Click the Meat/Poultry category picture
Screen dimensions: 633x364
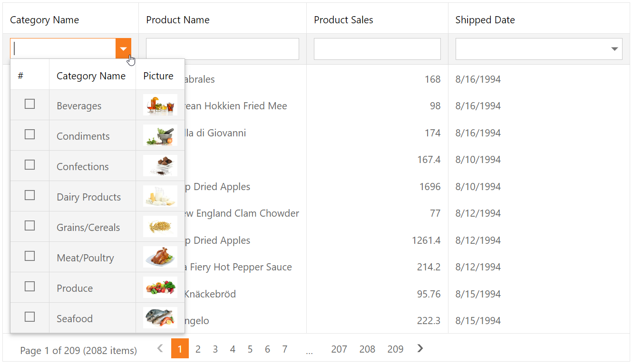click(x=160, y=257)
